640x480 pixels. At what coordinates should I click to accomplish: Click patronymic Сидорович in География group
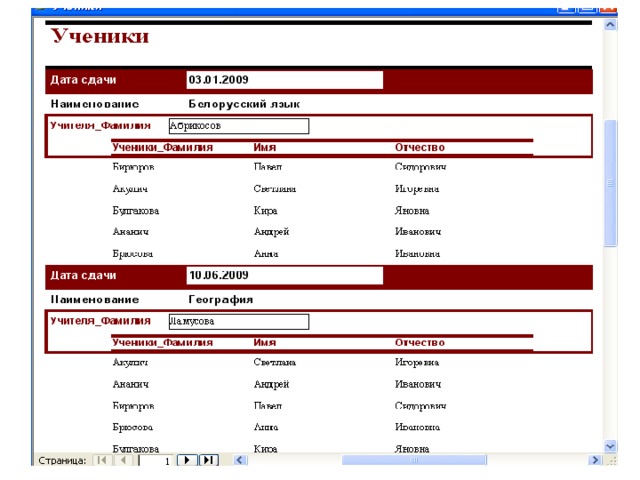pos(420,406)
